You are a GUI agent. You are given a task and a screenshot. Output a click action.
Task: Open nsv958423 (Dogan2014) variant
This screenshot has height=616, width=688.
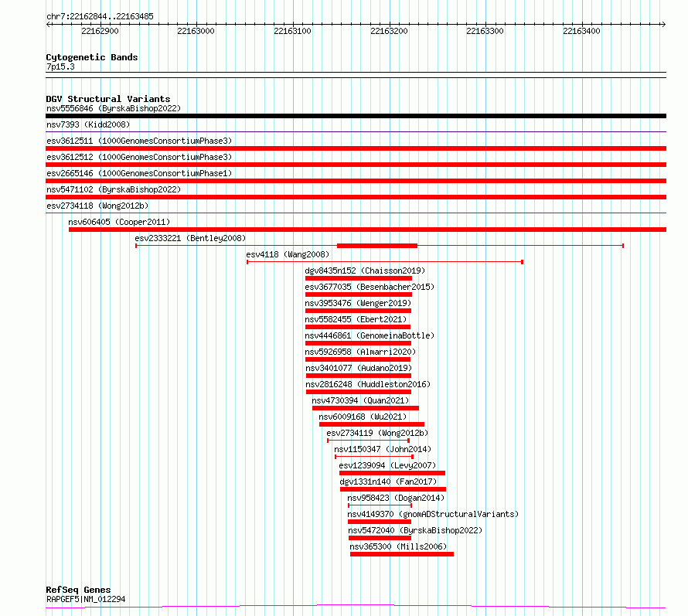(x=396, y=498)
